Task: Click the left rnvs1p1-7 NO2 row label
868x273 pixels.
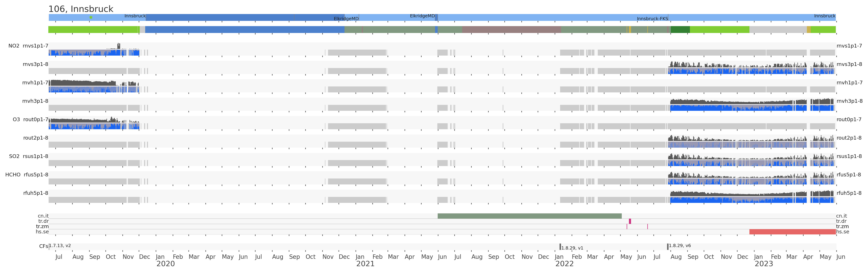Action: 35,46
